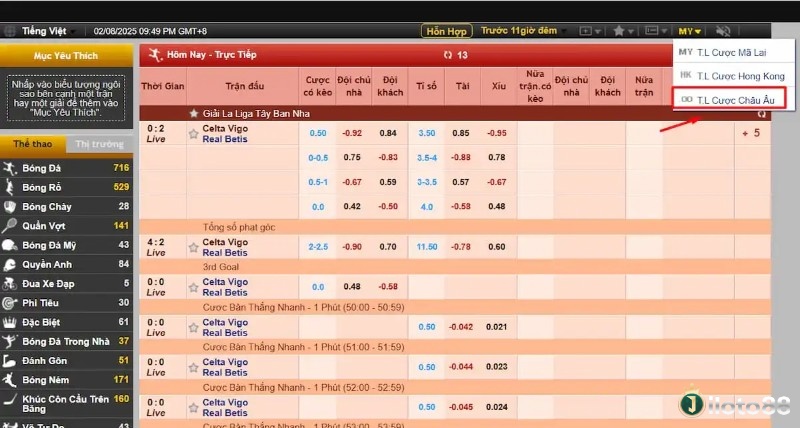Select the Đặc Biệt crown icon
This screenshot has width=800, height=428.
[x=9, y=322]
